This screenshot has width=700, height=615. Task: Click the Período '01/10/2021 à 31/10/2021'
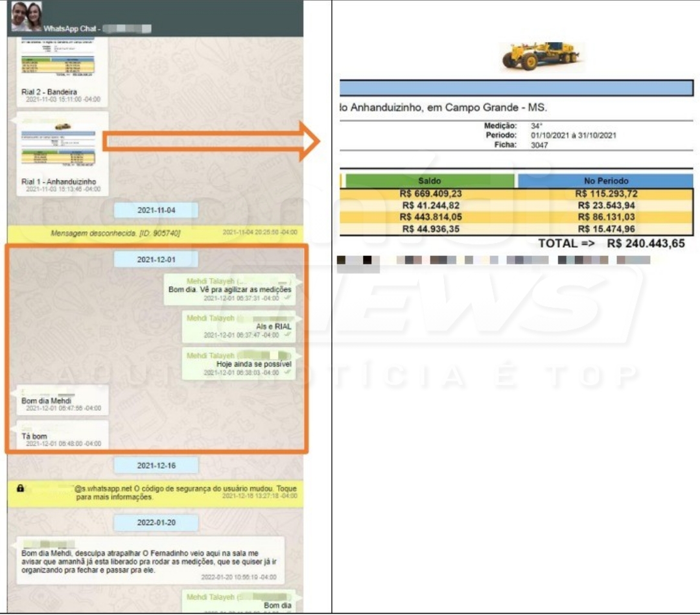[x=574, y=135]
